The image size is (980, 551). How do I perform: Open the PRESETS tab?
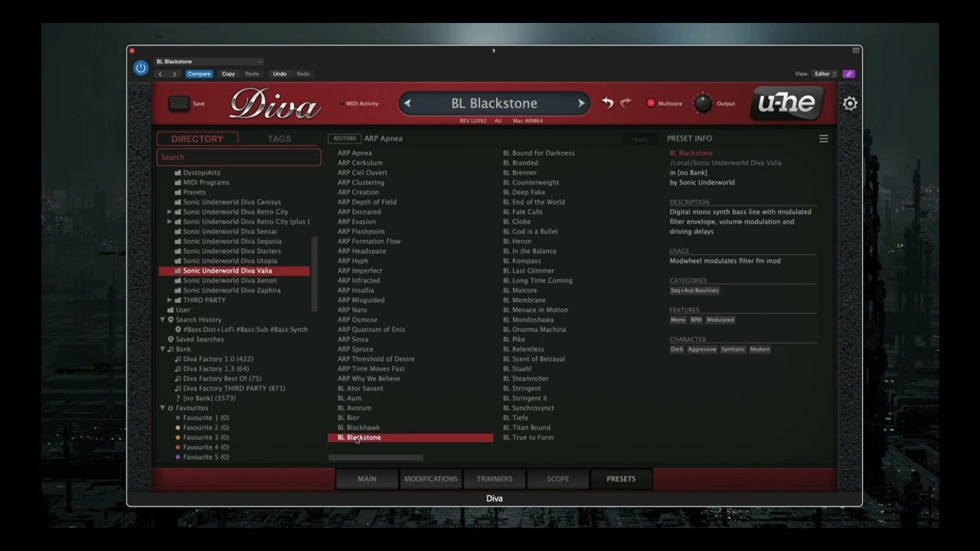[621, 479]
